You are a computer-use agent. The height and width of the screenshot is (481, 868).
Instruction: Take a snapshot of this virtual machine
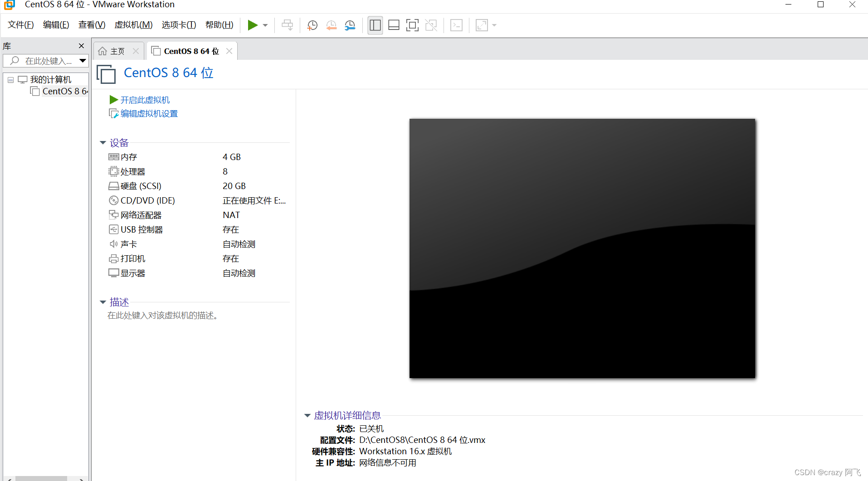[312, 25]
